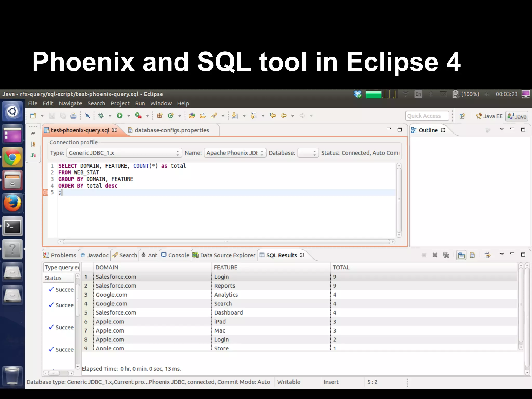
Task: Click the Status column header
Action: pyautogui.click(x=59, y=278)
